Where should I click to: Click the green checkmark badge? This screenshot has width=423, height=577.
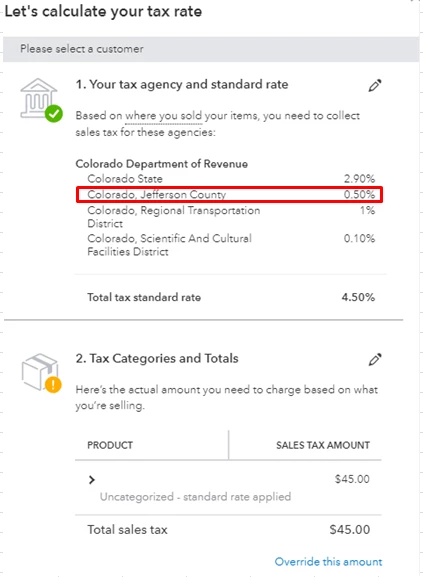tap(54, 114)
